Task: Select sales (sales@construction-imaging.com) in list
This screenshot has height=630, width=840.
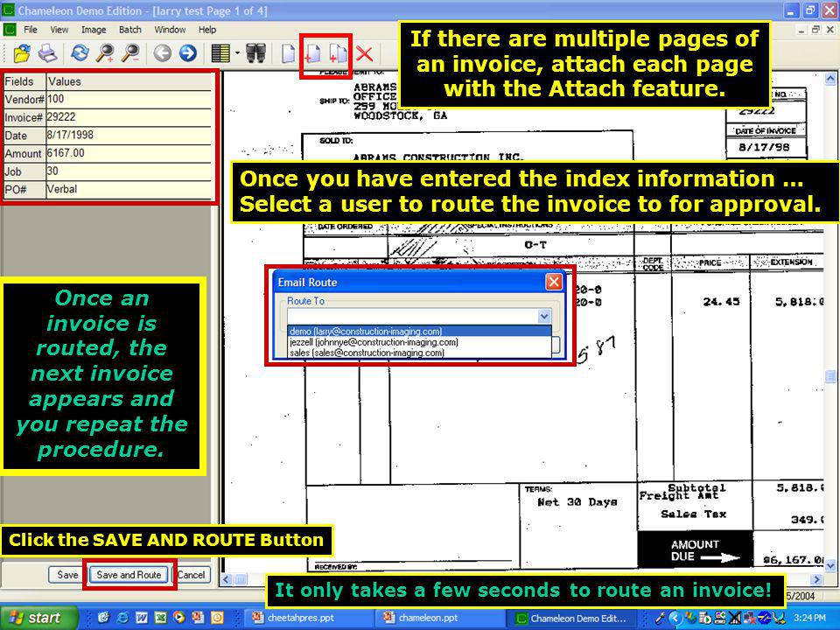Action: point(419,353)
